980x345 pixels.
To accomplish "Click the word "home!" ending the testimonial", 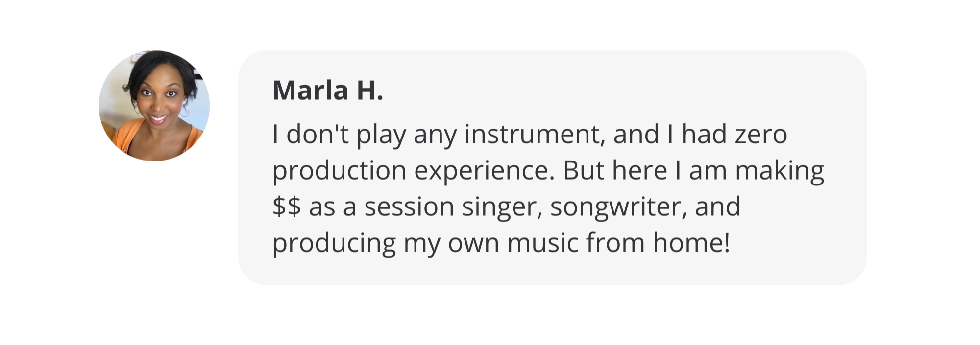I will click(691, 243).
